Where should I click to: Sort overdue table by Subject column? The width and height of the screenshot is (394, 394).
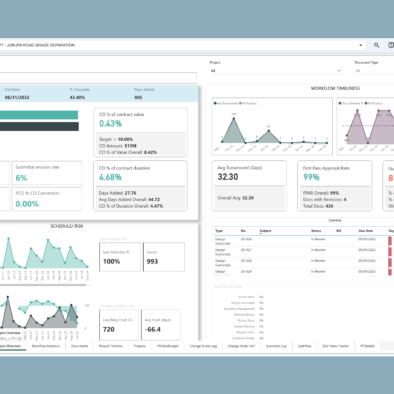[265, 231]
